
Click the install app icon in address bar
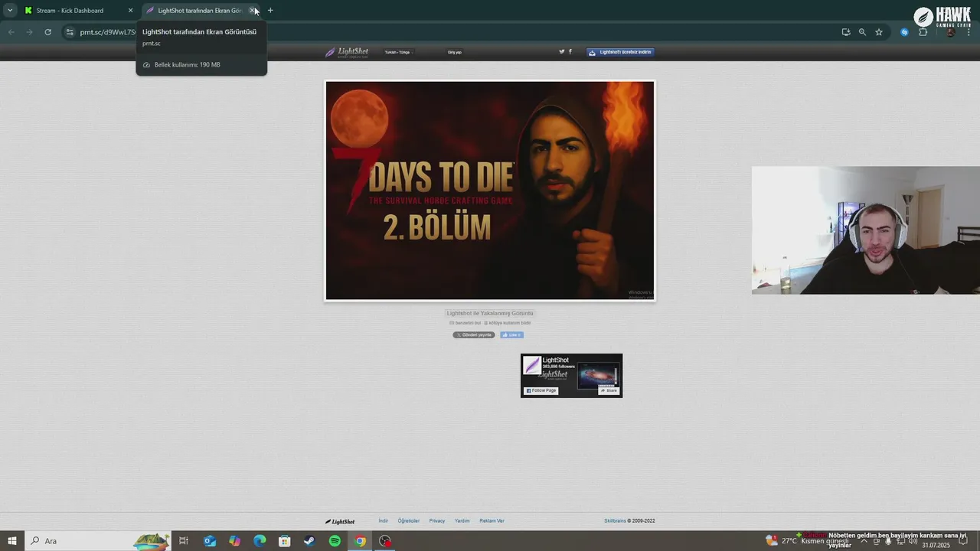pos(846,32)
